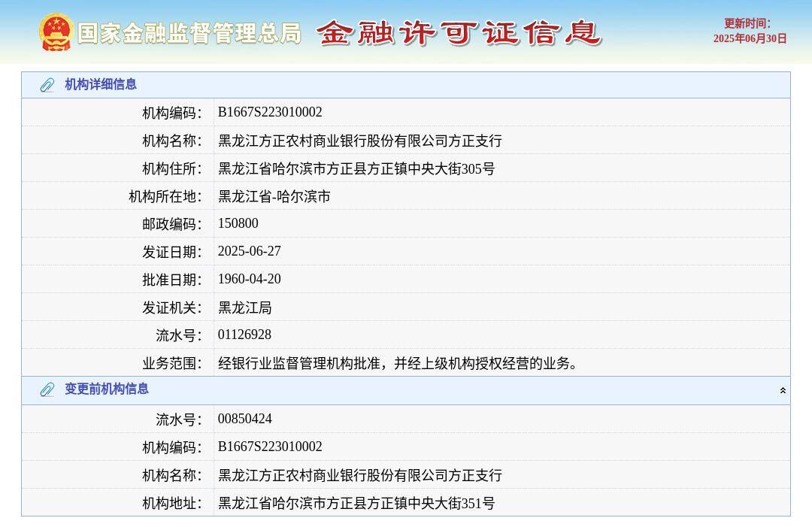Select the 机构名称 value in the 机构详细信息 section
Screen dimensions: 812x527
(360, 141)
